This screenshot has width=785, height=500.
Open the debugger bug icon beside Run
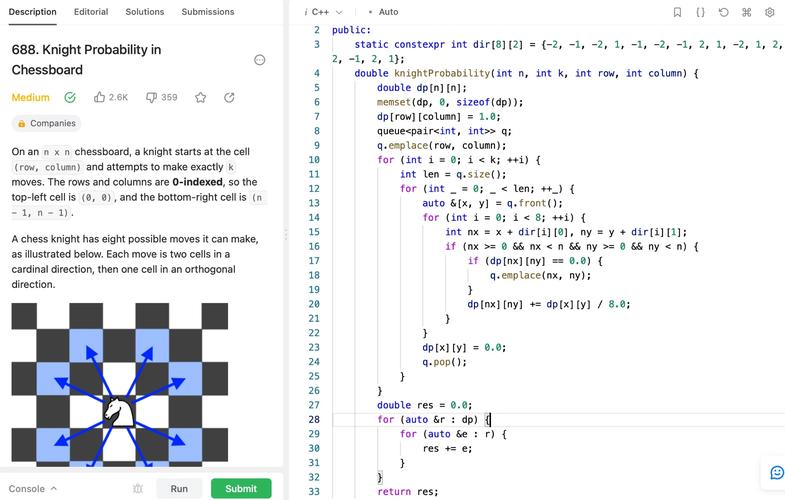pos(138,489)
